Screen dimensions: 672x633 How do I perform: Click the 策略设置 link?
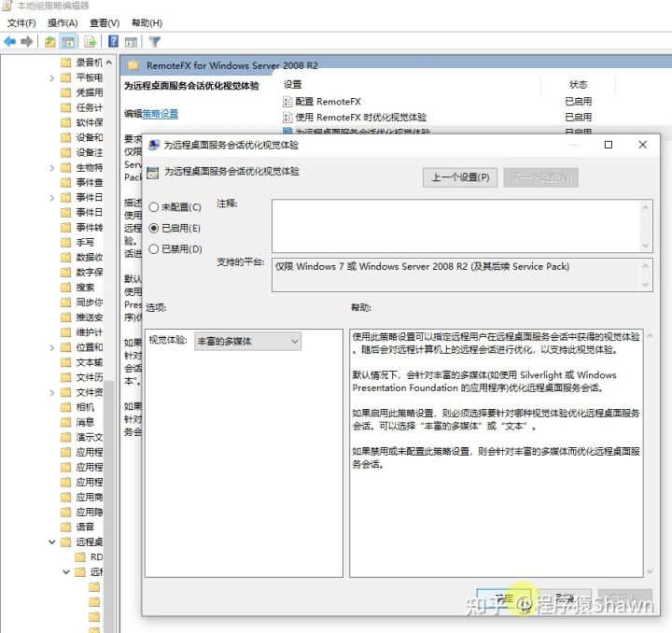click(160, 114)
